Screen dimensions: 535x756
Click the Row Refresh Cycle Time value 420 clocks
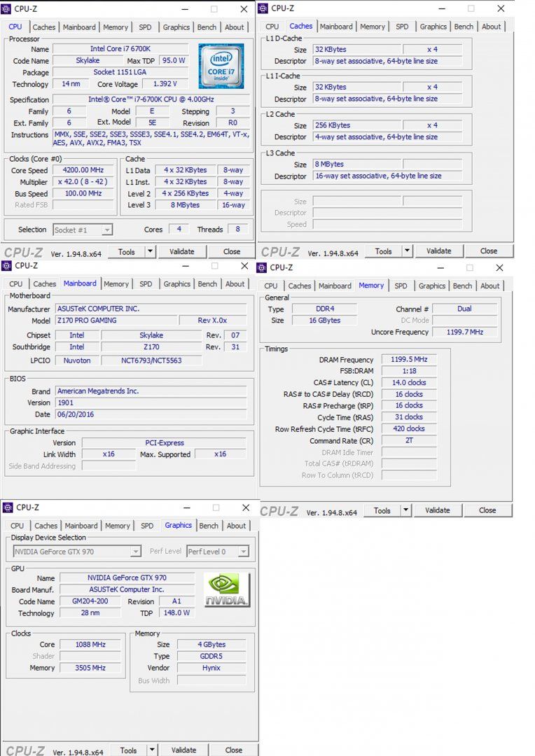409,428
